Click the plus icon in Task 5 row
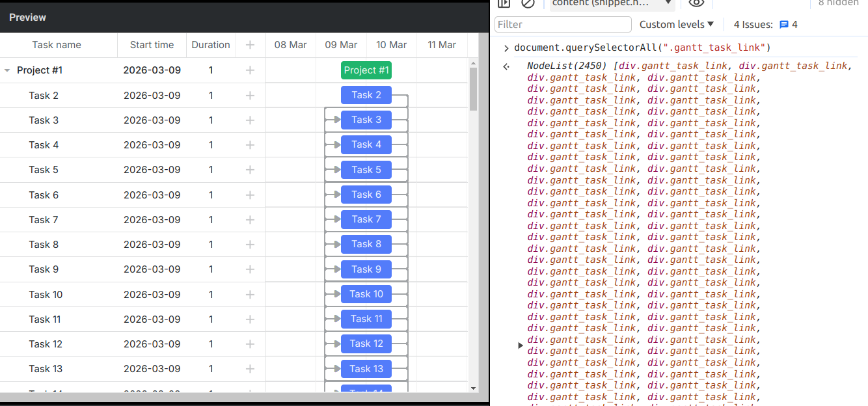868x406 pixels. click(x=250, y=170)
